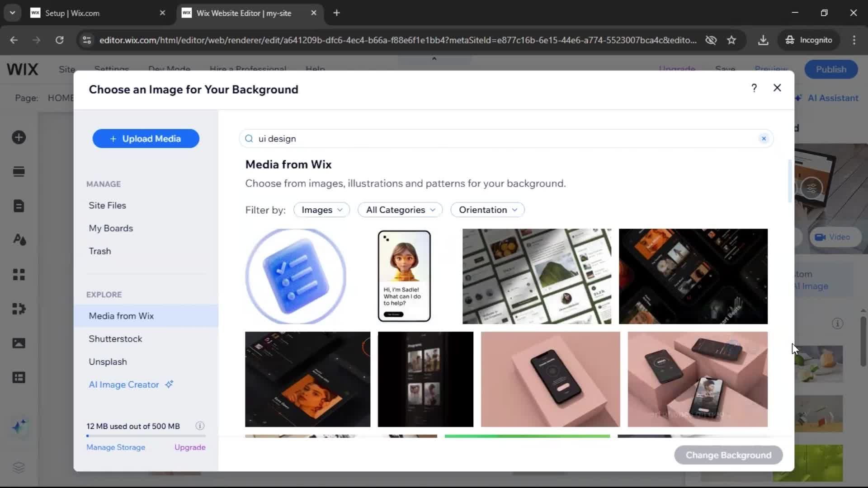Expand the Images filter dropdown
The image size is (868, 488).
coord(322,210)
